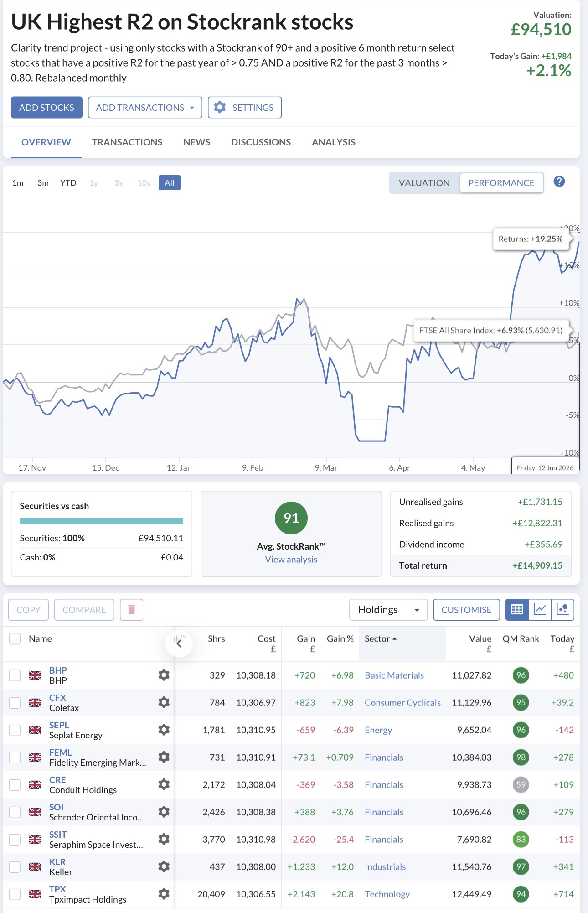Image resolution: width=588 pixels, height=913 pixels.
Task: Open the gear settings for Conduit Holdings
Action: pyautogui.click(x=164, y=784)
